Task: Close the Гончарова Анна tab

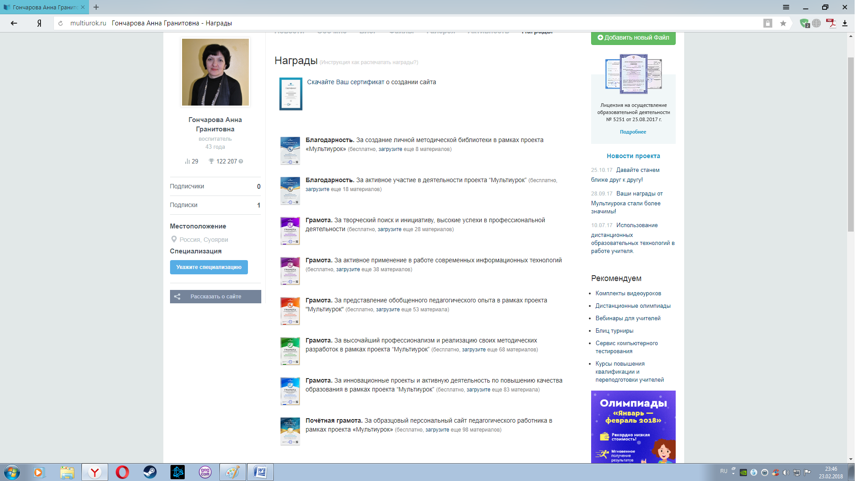Action: (x=83, y=7)
